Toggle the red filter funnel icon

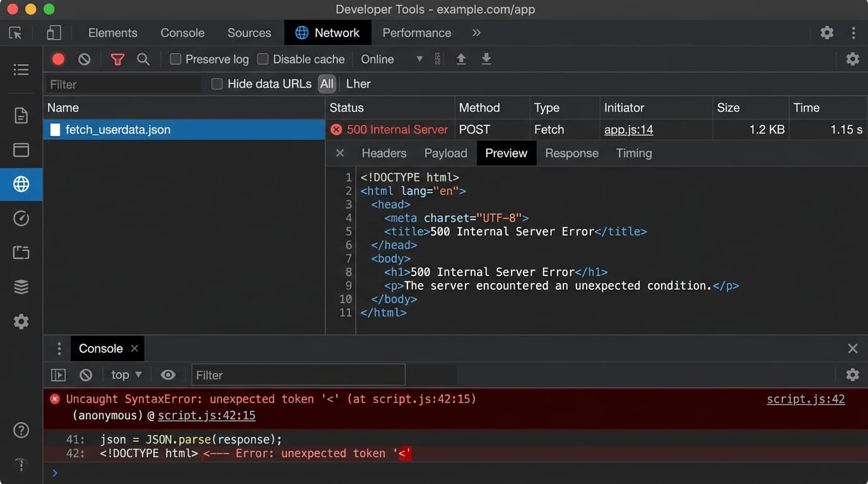pyautogui.click(x=117, y=59)
